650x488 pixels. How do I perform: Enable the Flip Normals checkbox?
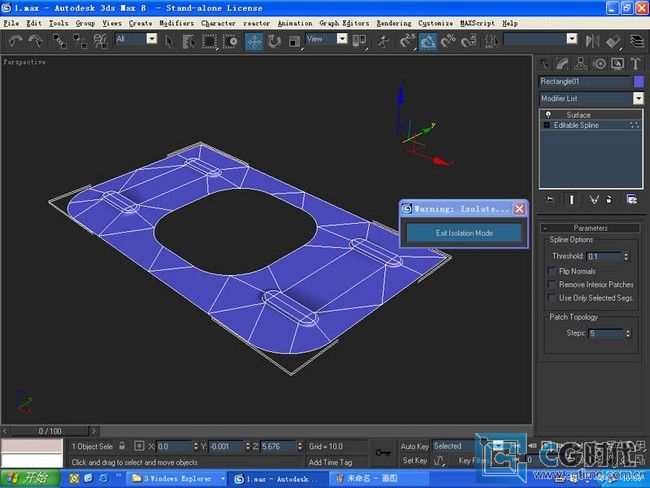tap(552, 271)
